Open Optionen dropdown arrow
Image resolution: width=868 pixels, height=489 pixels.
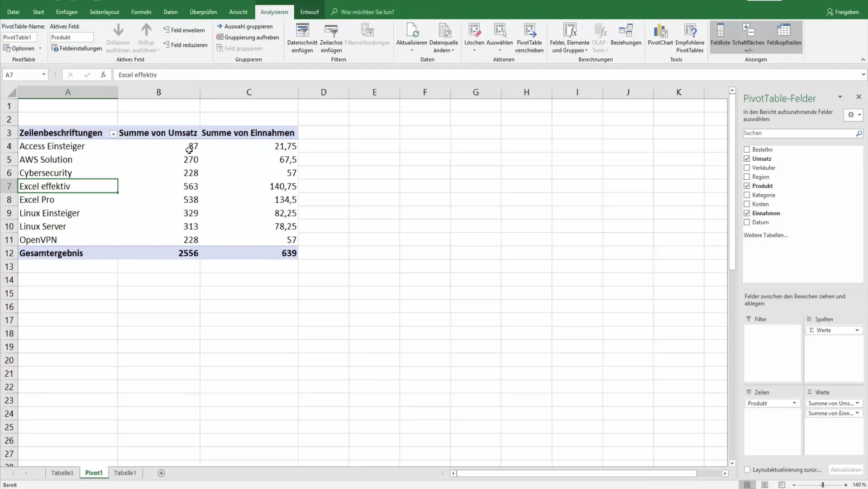click(x=40, y=48)
